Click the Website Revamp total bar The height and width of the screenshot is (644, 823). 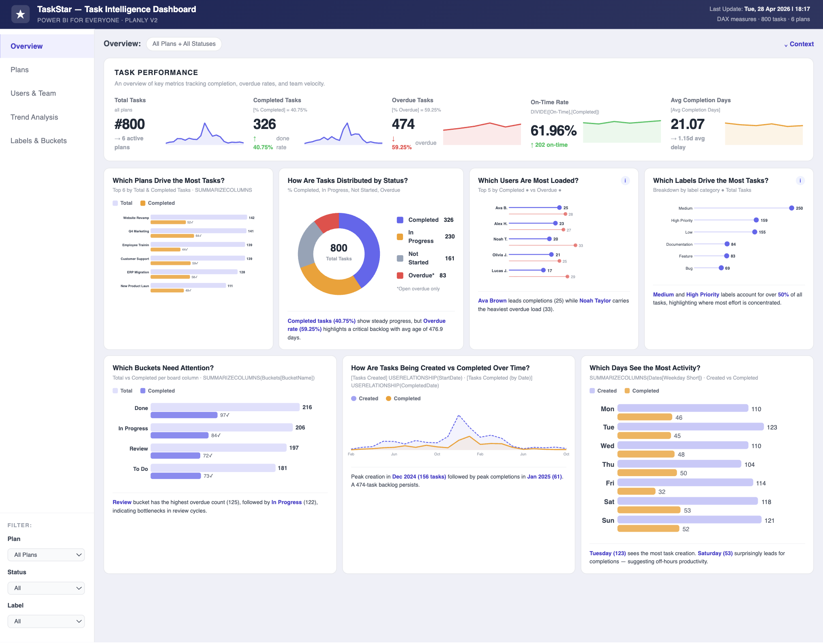[x=199, y=217]
